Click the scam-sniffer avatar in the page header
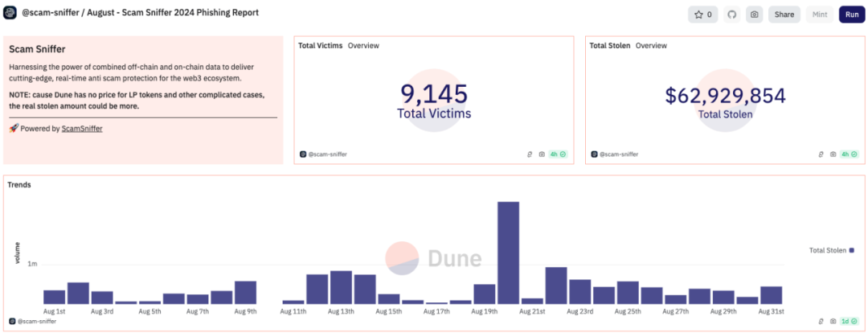This screenshot has height=333, width=868. 10,14
